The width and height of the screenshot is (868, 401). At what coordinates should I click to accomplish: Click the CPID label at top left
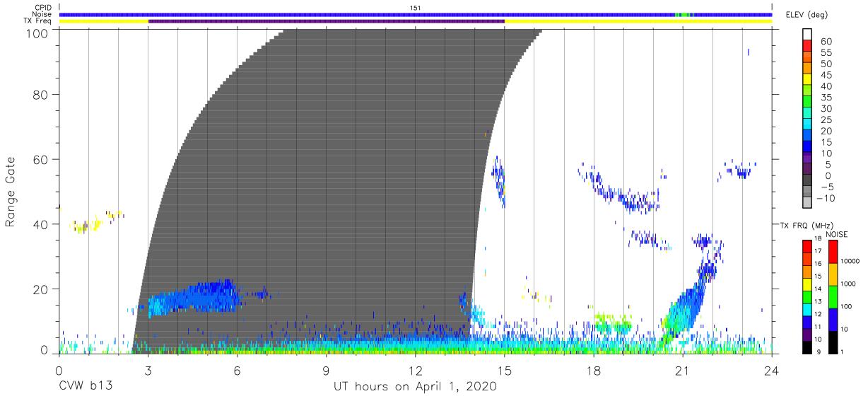[42, 7]
